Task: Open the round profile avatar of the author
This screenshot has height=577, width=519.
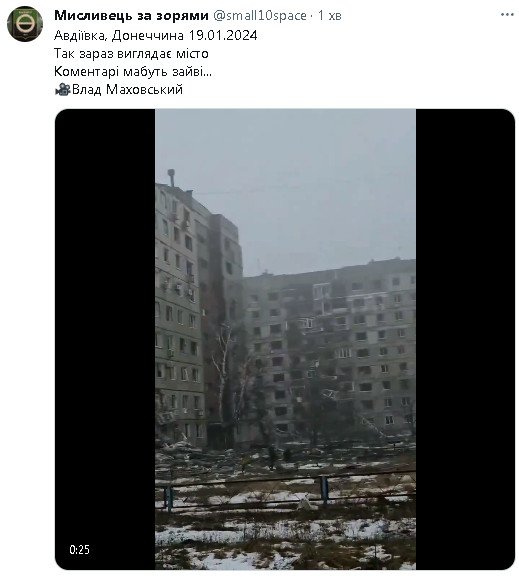Action: [25, 24]
